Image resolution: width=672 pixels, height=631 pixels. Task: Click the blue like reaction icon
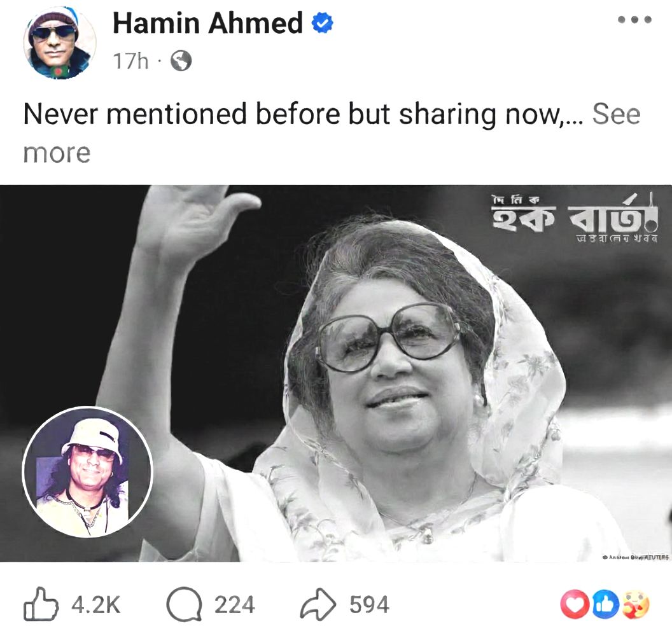pos(606,604)
